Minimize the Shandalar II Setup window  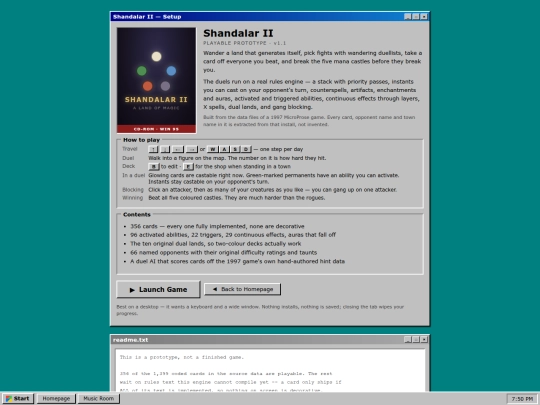pos(407,17)
